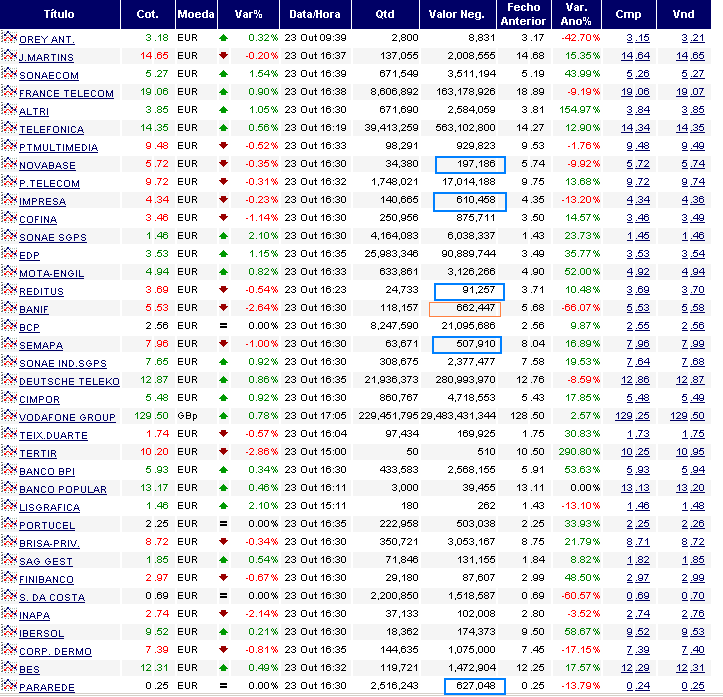Select the Título column header
This screenshot has width=723, height=697.
point(59,14)
